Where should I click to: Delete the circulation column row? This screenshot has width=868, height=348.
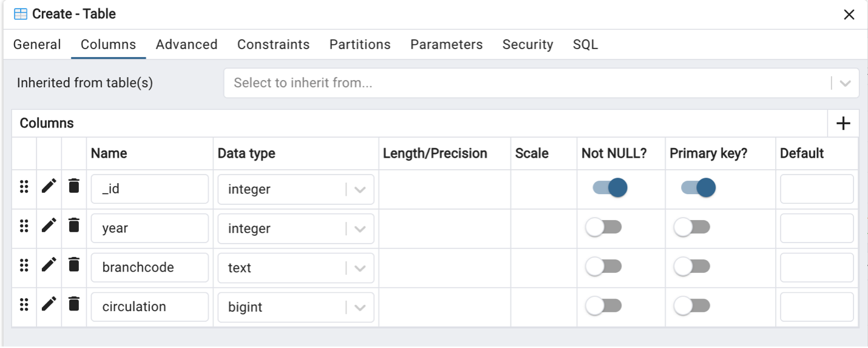pos(74,303)
